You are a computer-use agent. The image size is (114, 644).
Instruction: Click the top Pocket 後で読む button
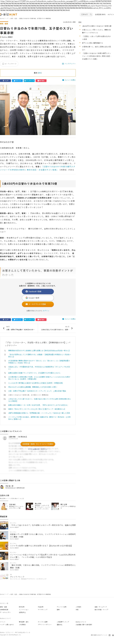[x=41, y=81]
